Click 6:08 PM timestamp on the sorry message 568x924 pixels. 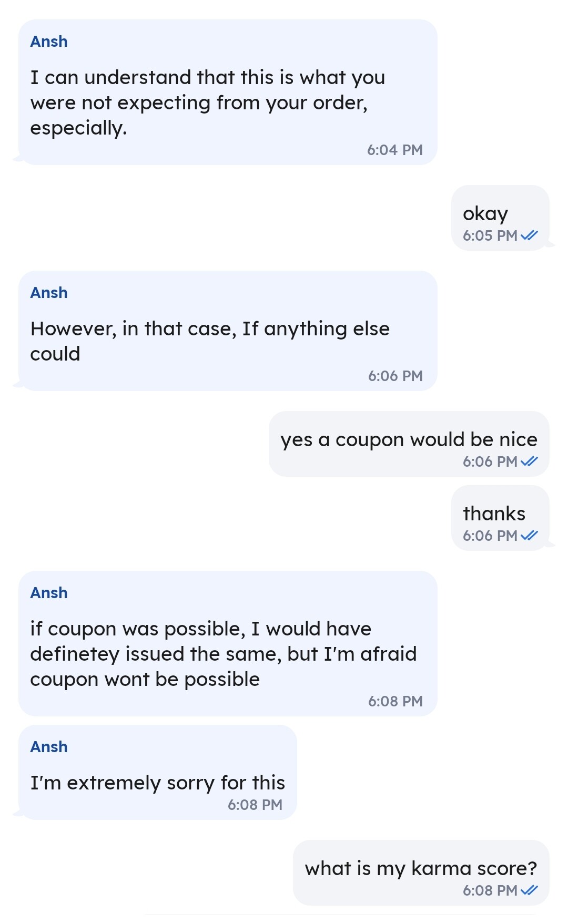pos(255,805)
